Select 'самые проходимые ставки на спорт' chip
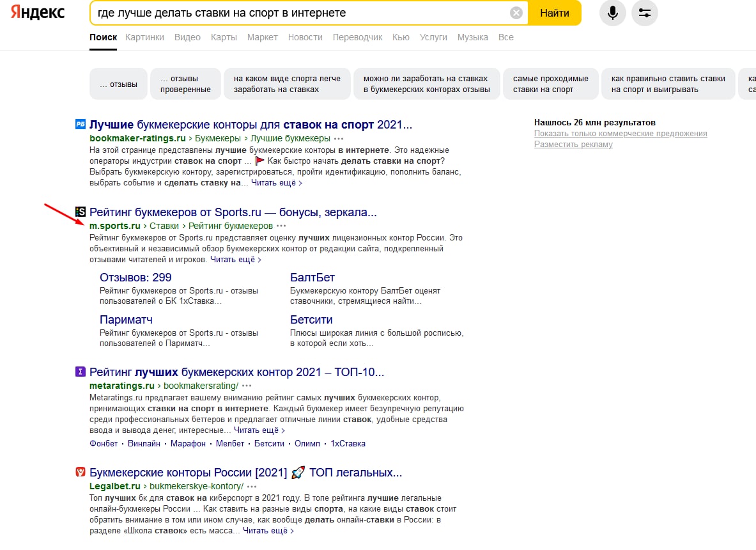Viewport: 756px width, 550px height. point(551,84)
